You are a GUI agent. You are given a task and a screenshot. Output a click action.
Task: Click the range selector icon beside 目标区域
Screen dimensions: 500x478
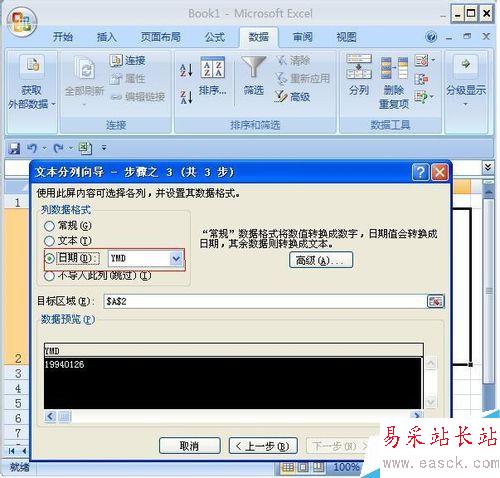pos(435,301)
